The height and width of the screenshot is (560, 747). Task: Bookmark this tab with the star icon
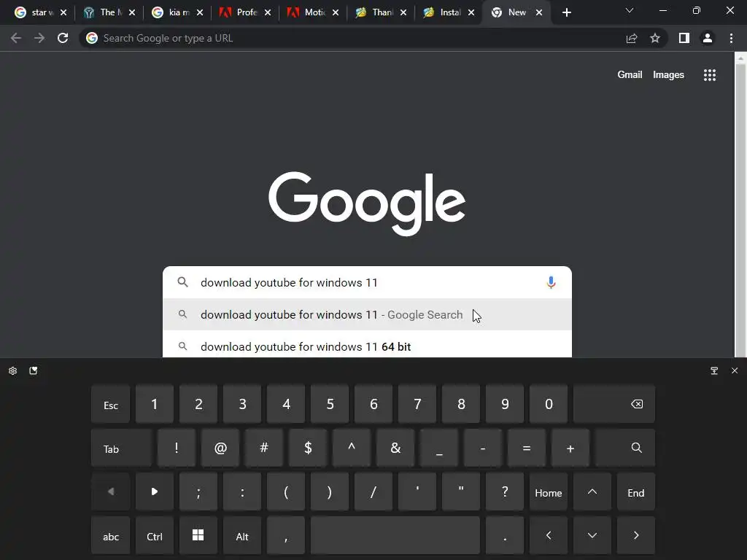click(x=655, y=38)
